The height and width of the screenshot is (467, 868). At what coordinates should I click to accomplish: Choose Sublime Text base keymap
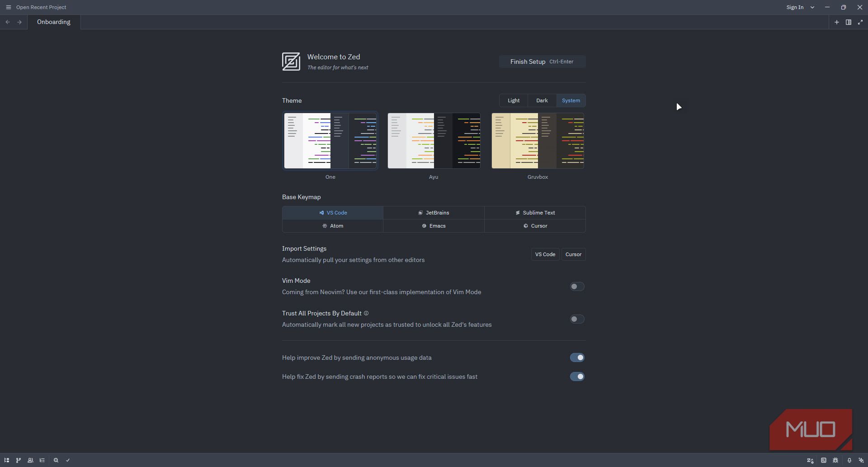coord(535,213)
